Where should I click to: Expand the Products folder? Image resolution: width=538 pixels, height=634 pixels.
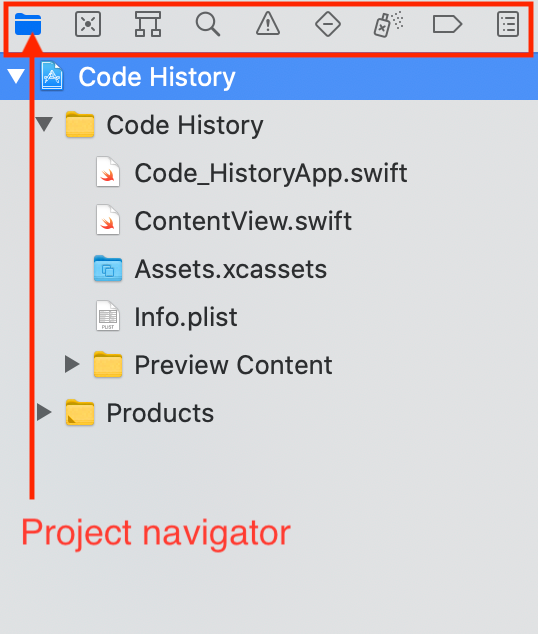point(44,412)
